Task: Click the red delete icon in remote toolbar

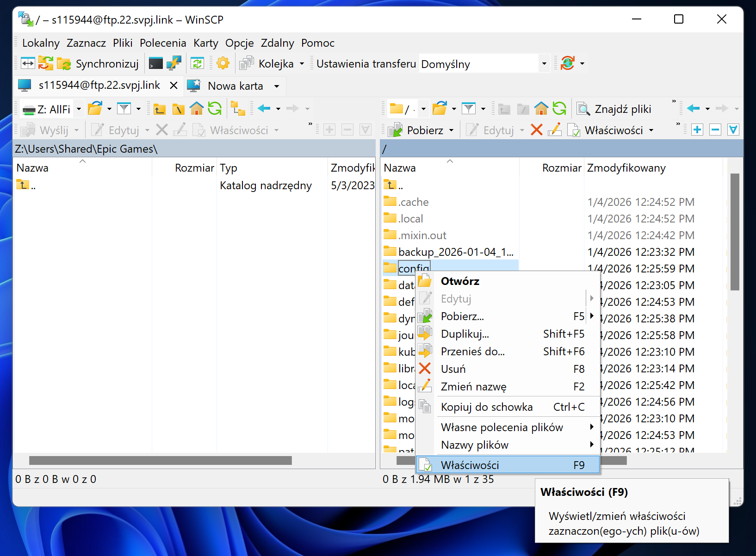Action: click(536, 130)
